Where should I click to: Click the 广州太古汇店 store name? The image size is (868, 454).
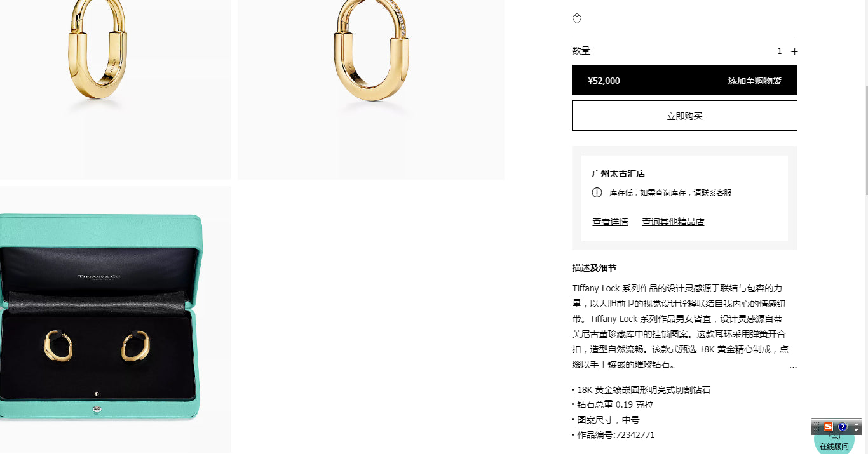click(x=618, y=173)
